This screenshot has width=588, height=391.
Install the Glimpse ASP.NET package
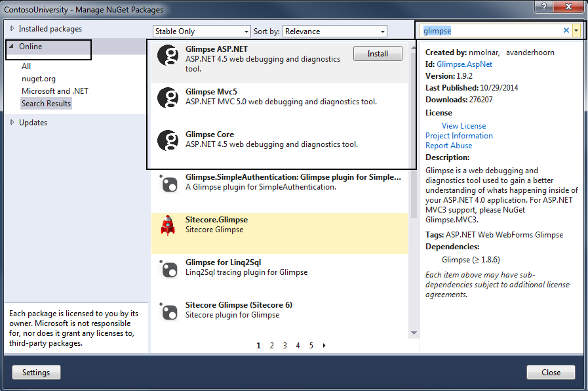pyautogui.click(x=377, y=54)
